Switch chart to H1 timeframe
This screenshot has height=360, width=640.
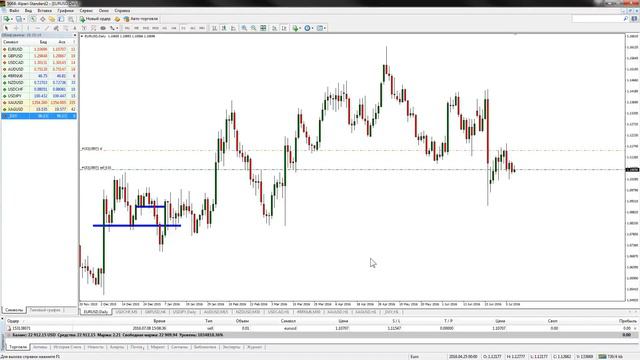pos(164,28)
